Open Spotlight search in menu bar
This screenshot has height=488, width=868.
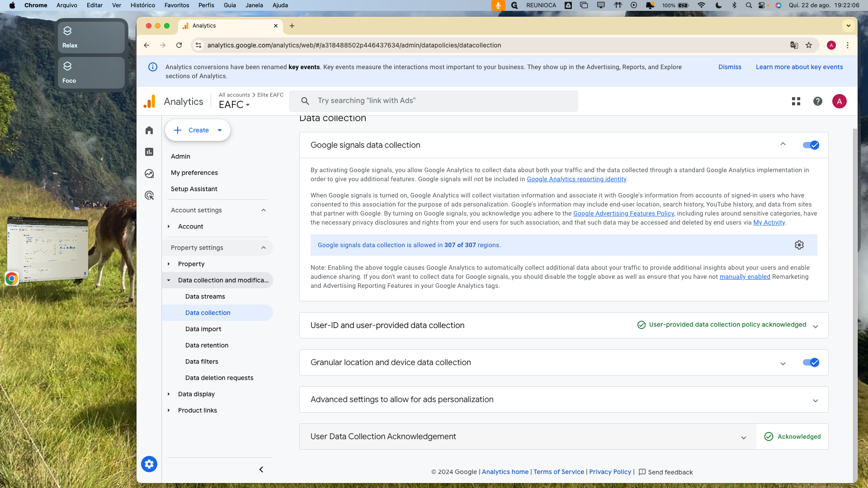749,5
